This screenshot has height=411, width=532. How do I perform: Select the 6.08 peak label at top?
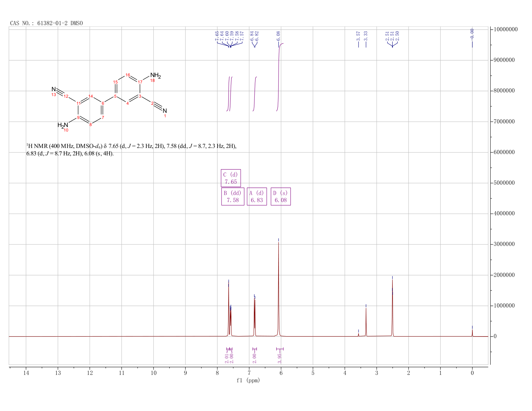coord(279,36)
